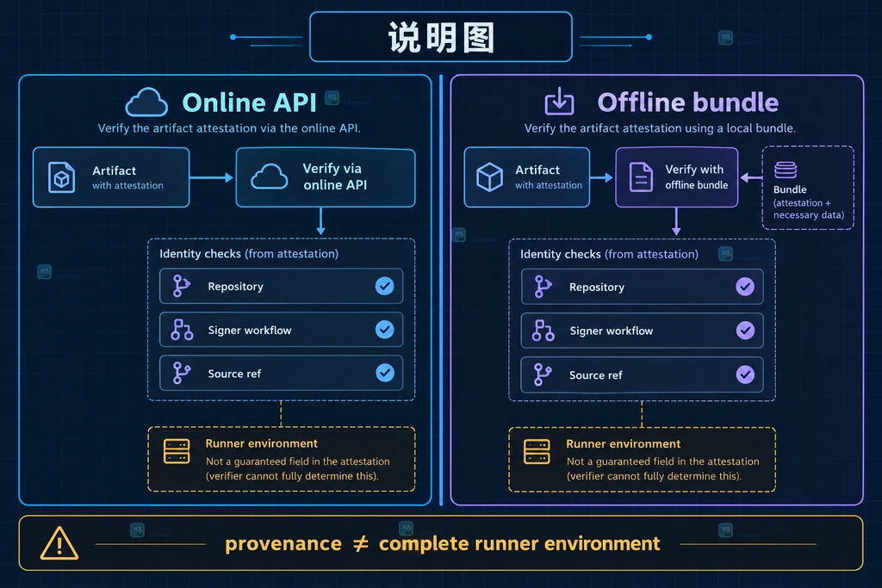The width and height of the screenshot is (882, 588).
Task: Click the cloud icon beside Online API title
Action: pyautogui.click(x=146, y=102)
